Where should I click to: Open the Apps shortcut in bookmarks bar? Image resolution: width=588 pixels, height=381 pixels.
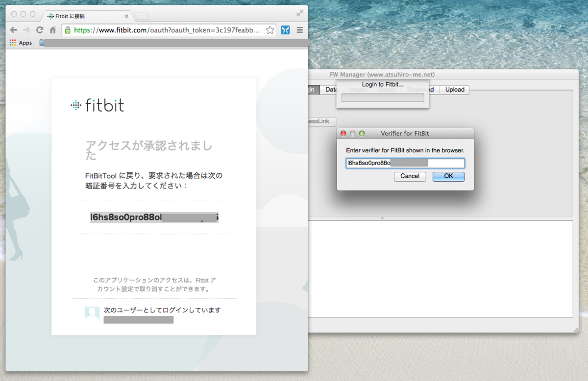[20, 43]
